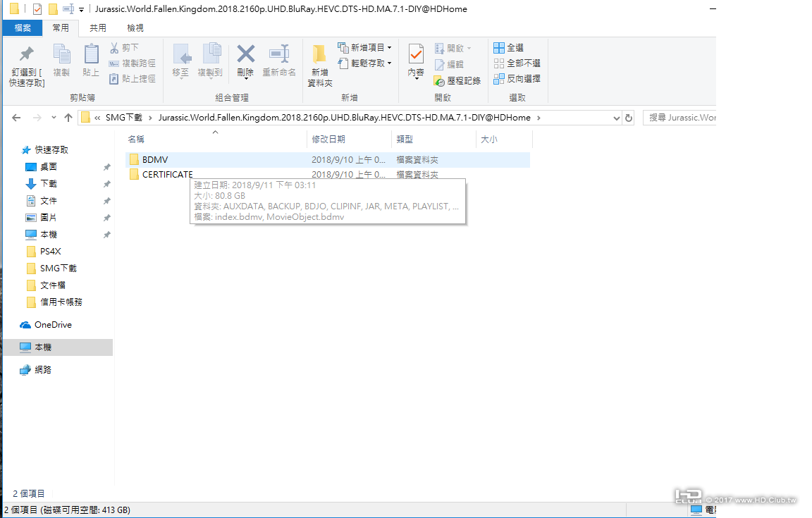
Task: Open 桌面 in the sidebar
Action: pyautogui.click(x=49, y=167)
